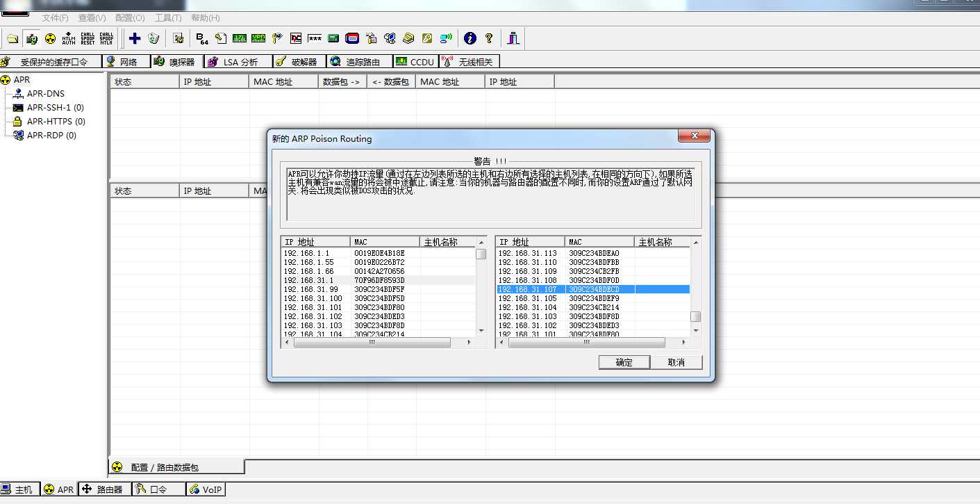Select APR-RDP (0) in the tree
980x504 pixels.
tap(51, 136)
